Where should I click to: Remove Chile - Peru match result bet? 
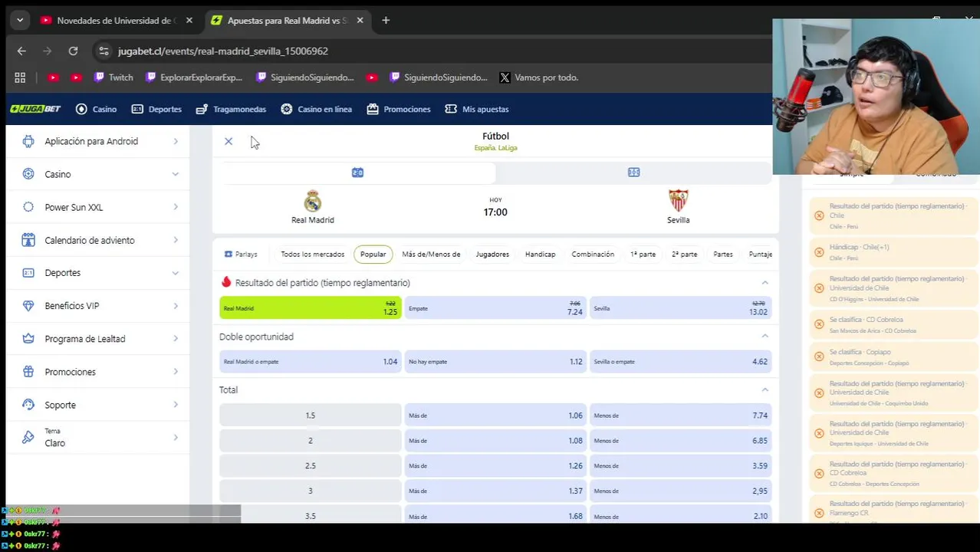click(819, 215)
